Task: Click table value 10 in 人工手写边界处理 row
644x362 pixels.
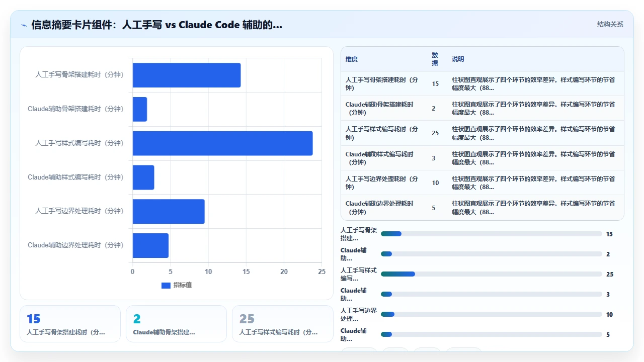Action: [x=435, y=183]
